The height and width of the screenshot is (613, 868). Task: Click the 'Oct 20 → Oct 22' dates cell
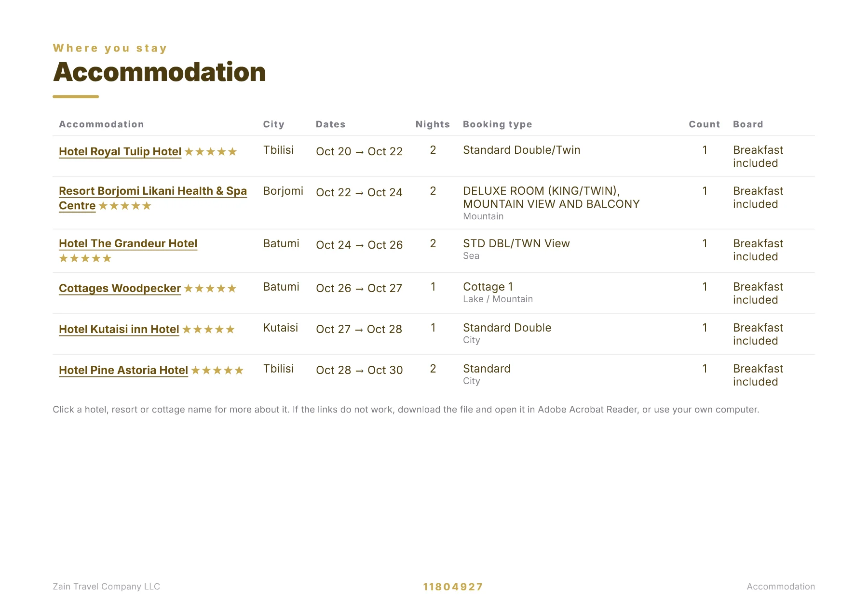(359, 151)
